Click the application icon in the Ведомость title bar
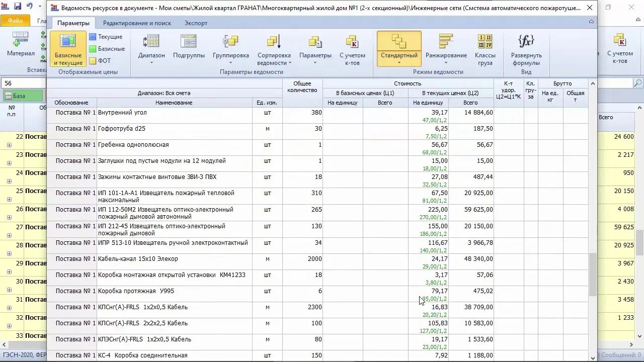The height and width of the screenshot is (362, 644). (x=55, y=8)
